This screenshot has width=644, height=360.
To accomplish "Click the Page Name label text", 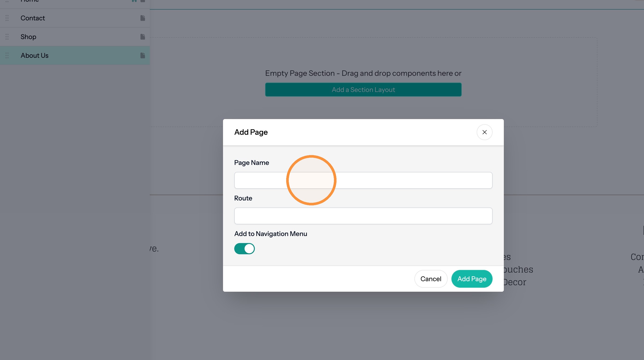I will click(252, 163).
